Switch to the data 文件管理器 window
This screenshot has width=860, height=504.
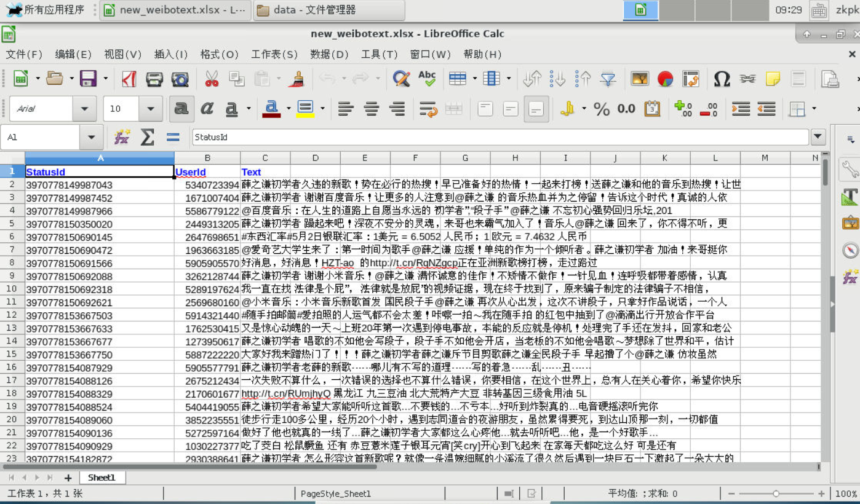(328, 10)
